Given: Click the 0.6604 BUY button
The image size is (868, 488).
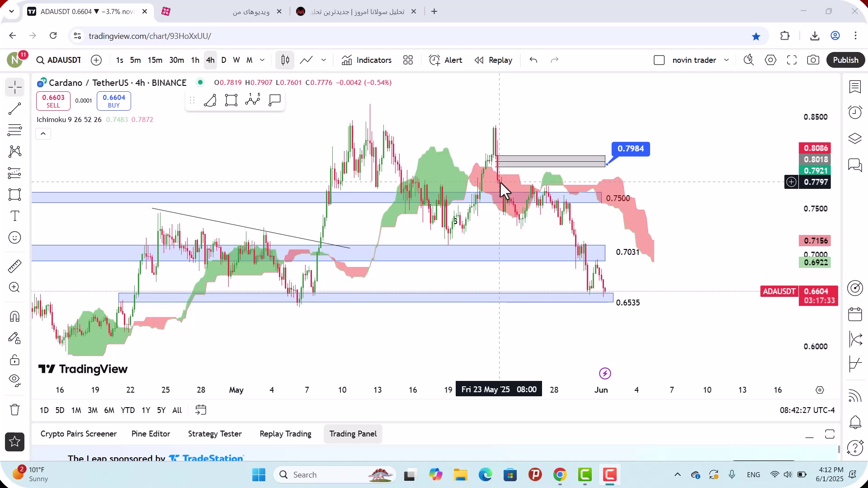Looking at the screenshot, I should tap(114, 101).
